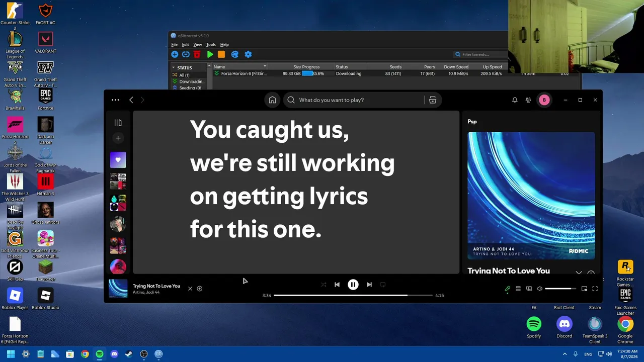Open qBittorrent File menu

click(x=175, y=45)
